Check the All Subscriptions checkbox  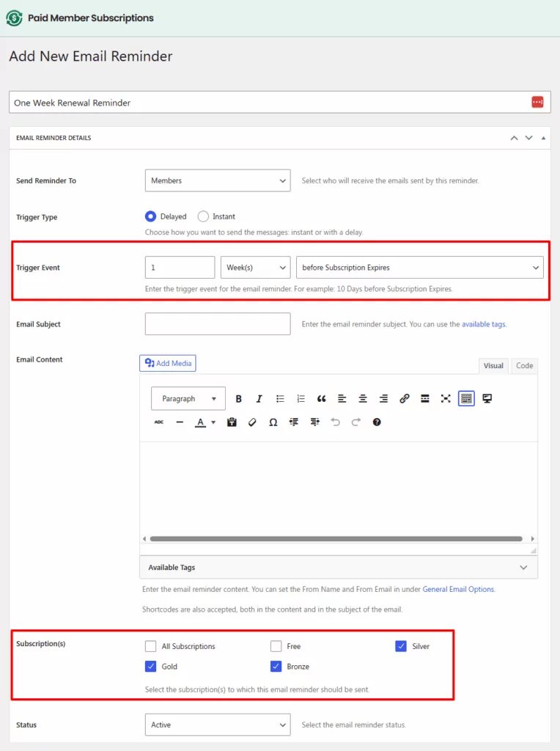pos(151,646)
